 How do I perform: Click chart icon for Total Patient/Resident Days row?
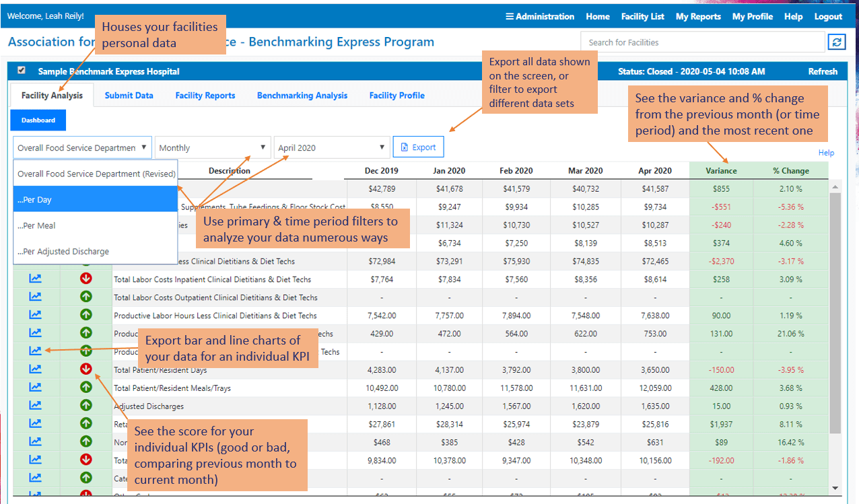[35, 369]
